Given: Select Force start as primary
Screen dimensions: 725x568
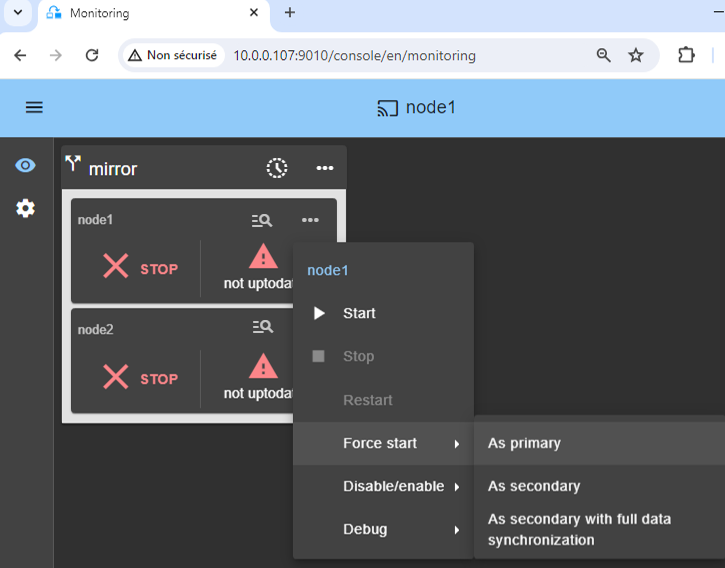Looking at the screenshot, I should [x=524, y=443].
